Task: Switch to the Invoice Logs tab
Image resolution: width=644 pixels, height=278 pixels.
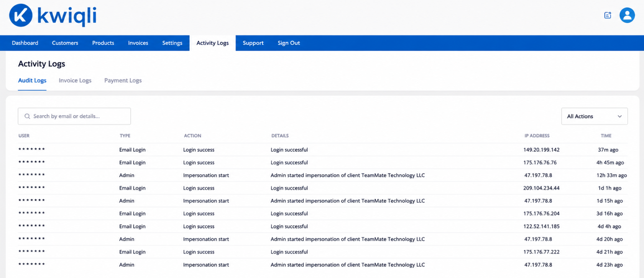Action: [x=75, y=81]
